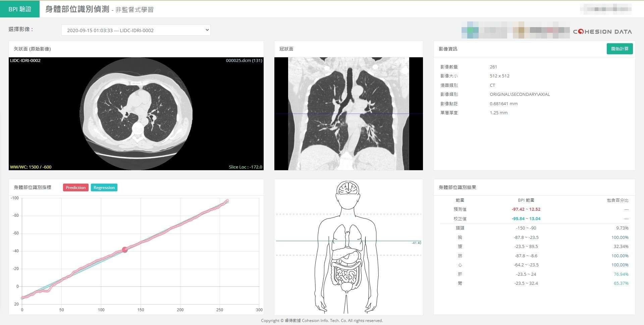Screen dimensions: 644x325
Task: Open the 選擇影像 dropdown LIDC-IDRI-0002
Action: [136, 30]
